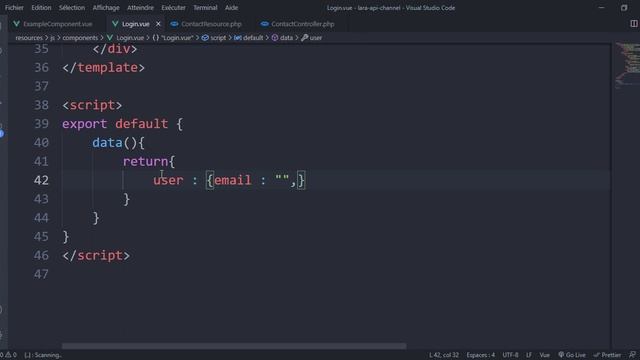Screen dimensions: 640x360
Task: Open the Affichage menu
Action: click(x=106, y=8)
